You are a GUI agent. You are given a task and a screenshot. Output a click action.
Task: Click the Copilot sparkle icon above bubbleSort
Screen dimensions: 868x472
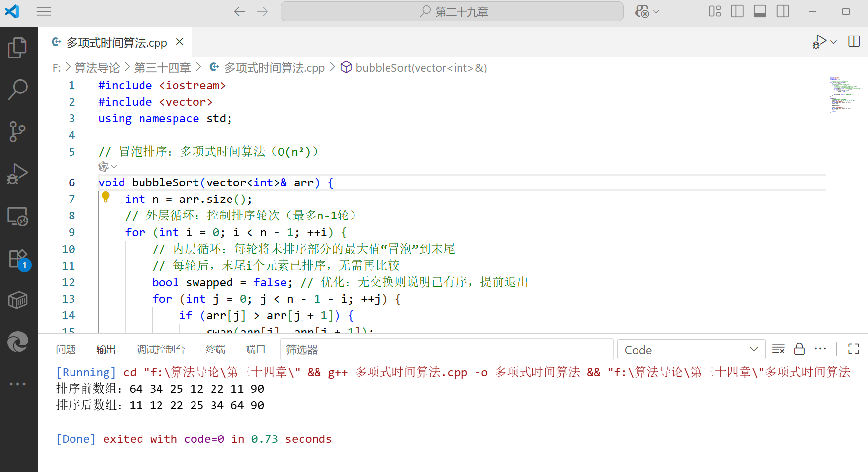(x=103, y=167)
